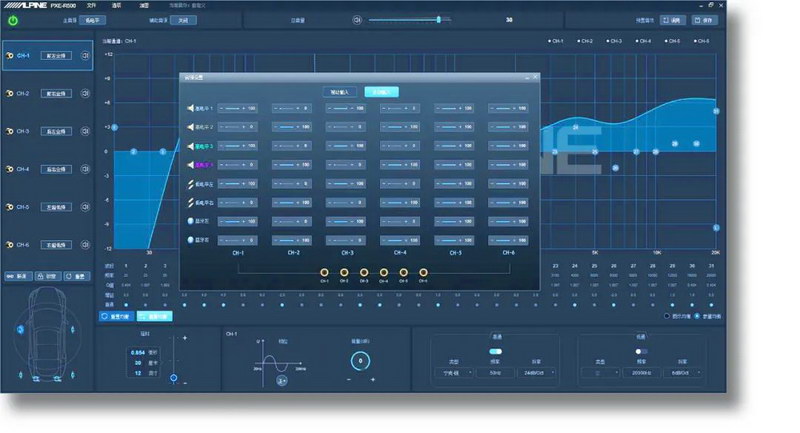This screenshot has height=433, width=800.
Task: Mute channel CH-2 via its speaker icon
Action: [x=85, y=93]
